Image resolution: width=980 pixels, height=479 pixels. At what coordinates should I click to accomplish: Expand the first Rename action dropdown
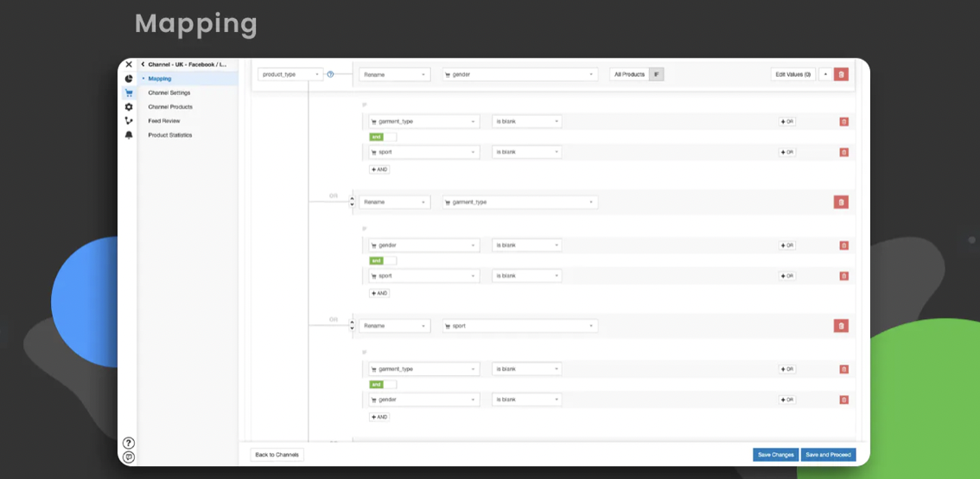pyautogui.click(x=394, y=74)
